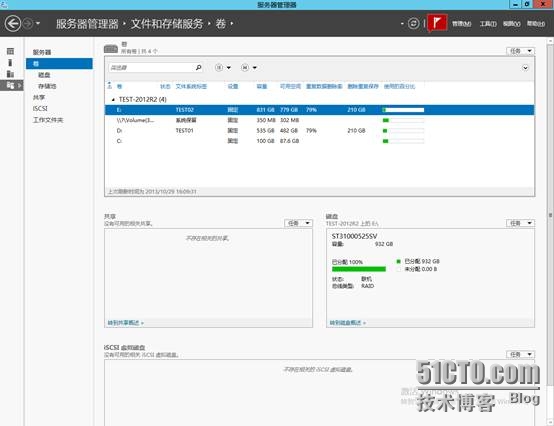Open the Dashboard sidebar icon

click(10, 51)
